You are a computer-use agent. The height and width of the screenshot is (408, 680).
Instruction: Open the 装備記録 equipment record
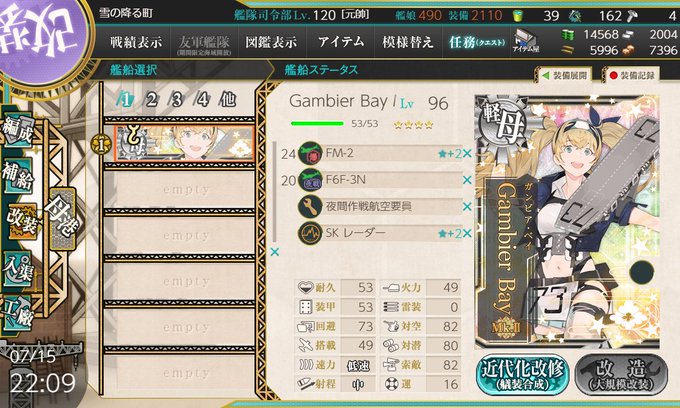632,75
